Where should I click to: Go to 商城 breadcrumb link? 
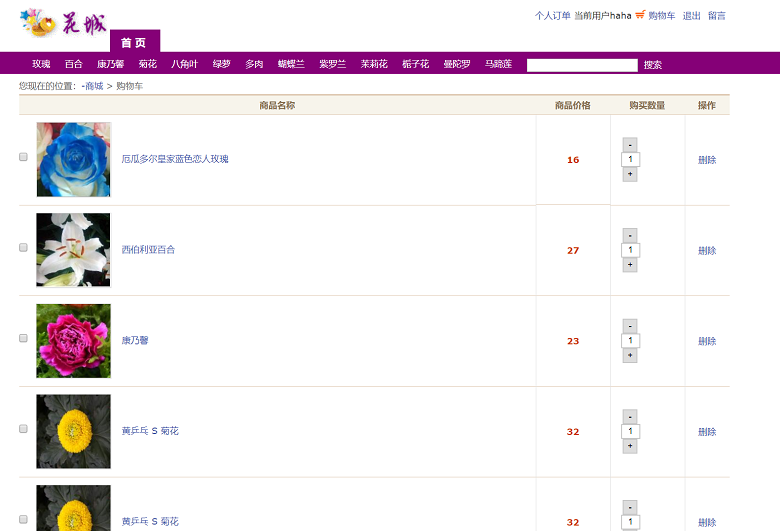point(94,86)
